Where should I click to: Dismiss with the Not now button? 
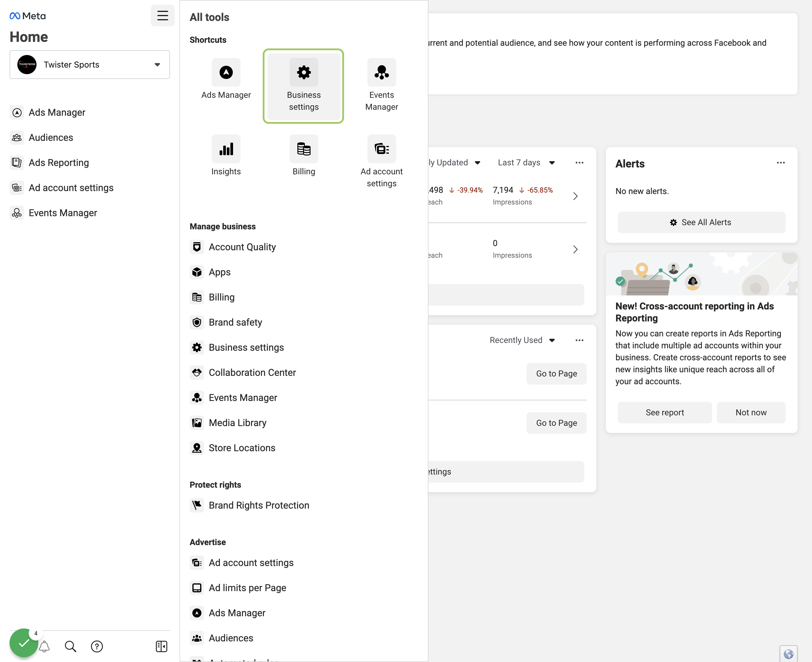pos(751,413)
